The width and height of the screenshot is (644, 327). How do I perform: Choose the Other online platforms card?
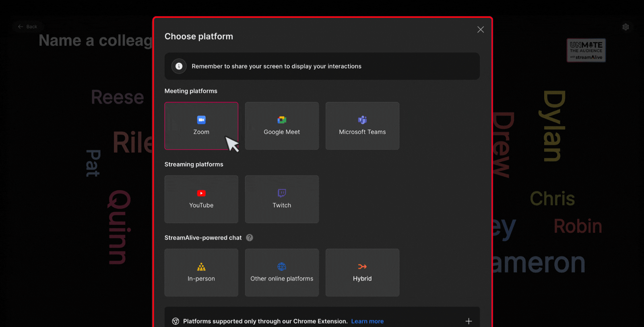pos(282,272)
